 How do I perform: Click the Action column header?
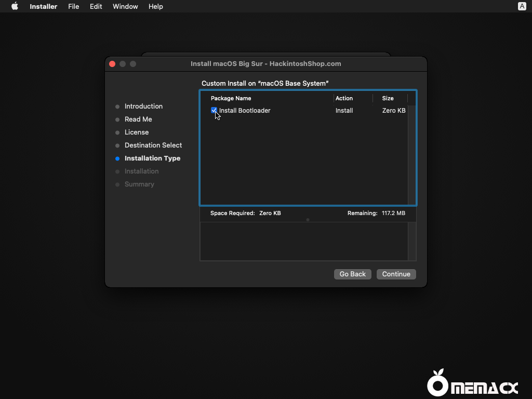[x=344, y=98]
